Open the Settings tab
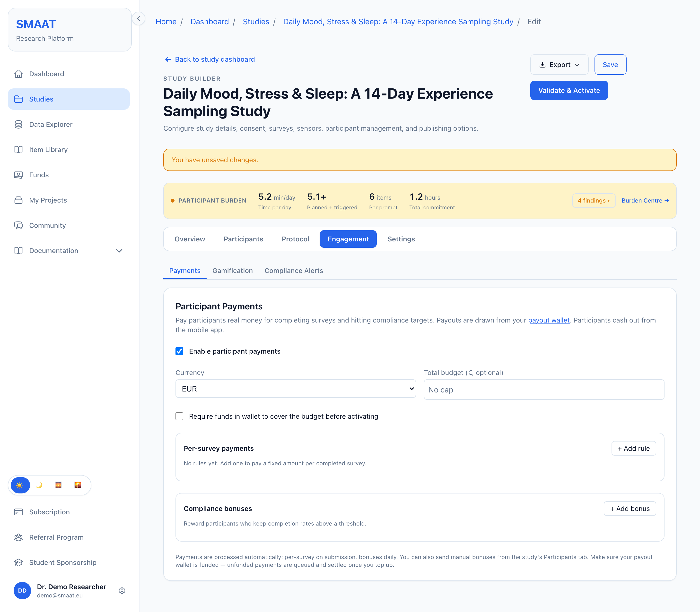Viewport: 700px width, 612px height. (x=401, y=239)
